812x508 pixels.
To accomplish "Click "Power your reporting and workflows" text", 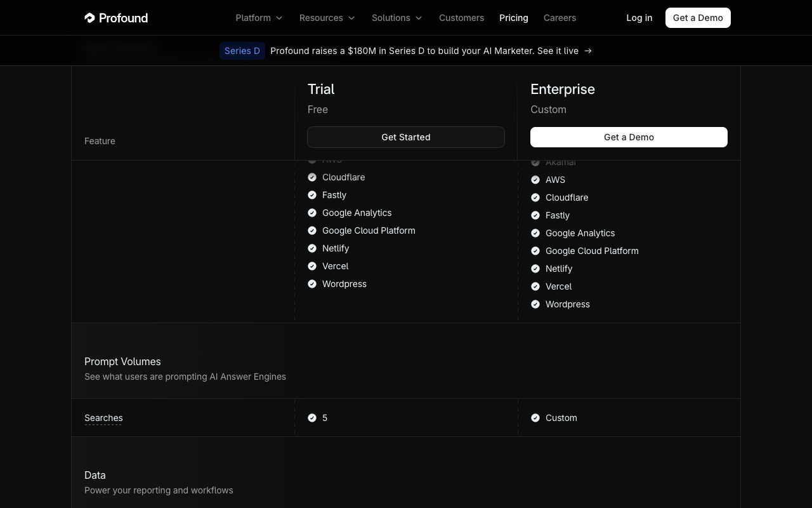I will point(159,490).
